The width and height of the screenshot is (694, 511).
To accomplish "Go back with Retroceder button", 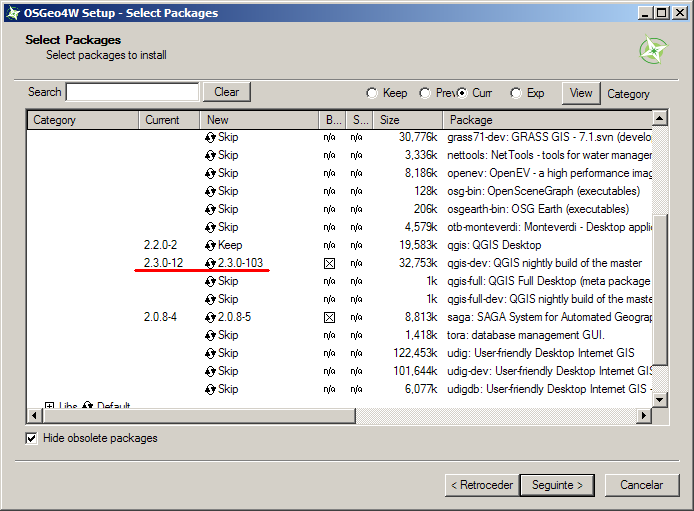I will pyautogui.click(x=482, y=485).
